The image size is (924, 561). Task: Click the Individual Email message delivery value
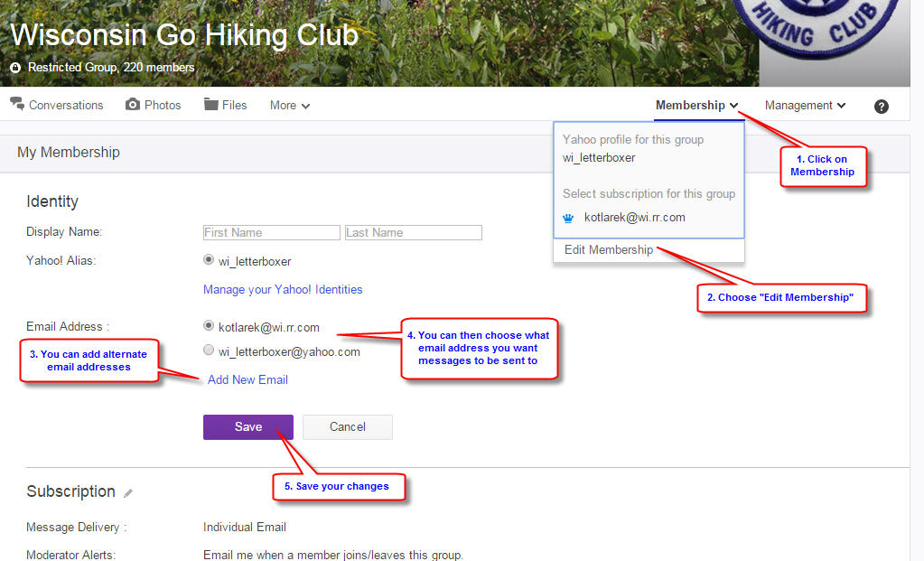[x=245, y=527]
